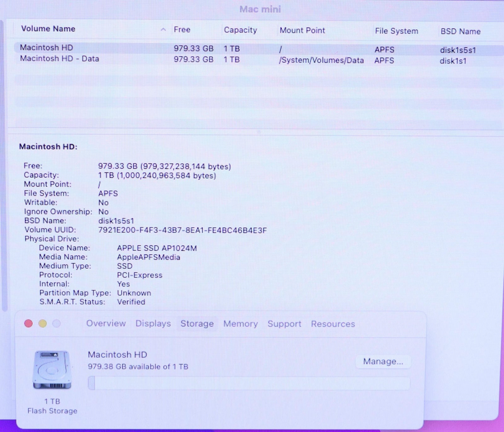Click the BSD Name column header

[460, 32]
